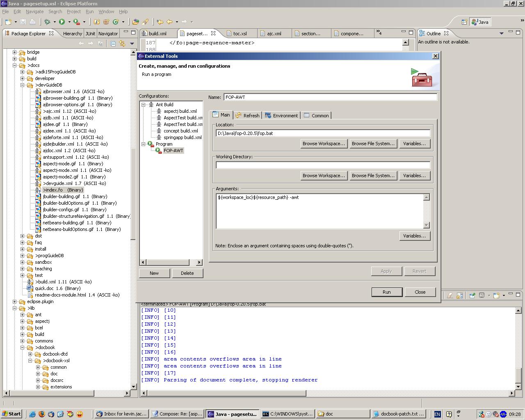The width and height of the screenshot is (525, 420).
Task: Collapse the devGuideDB folder node
Action: 23,85
